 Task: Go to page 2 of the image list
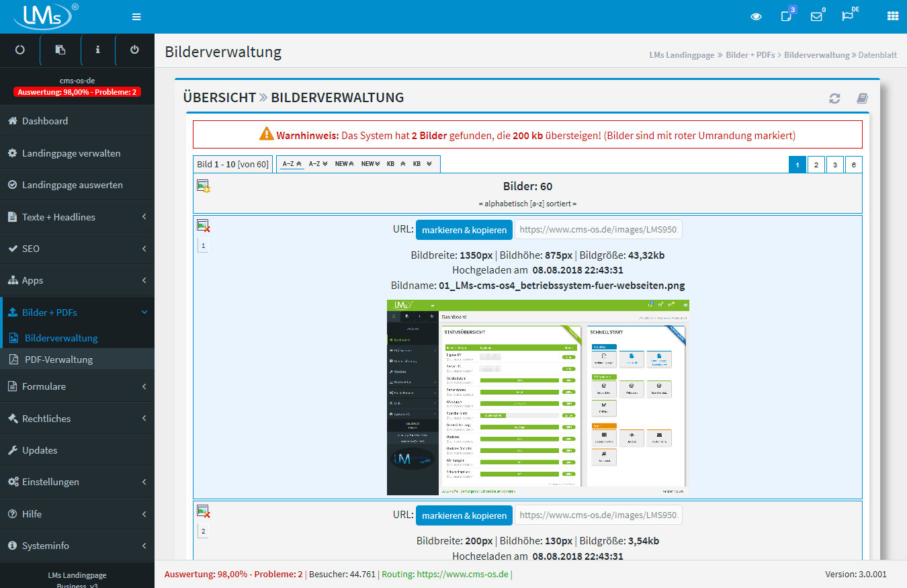[x=816, y=165]
